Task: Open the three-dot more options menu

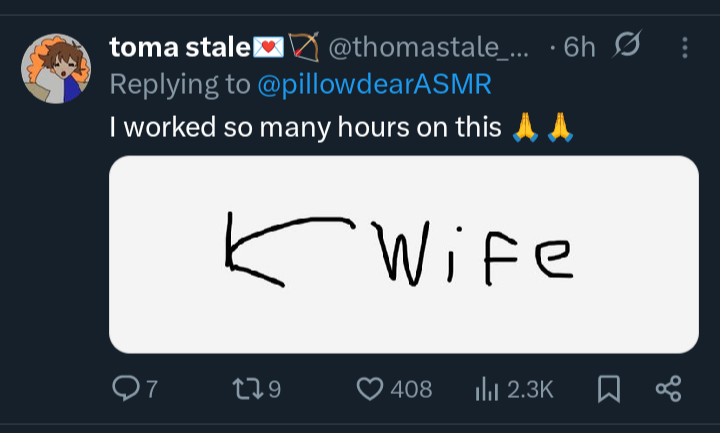Action: pos(685,48)
